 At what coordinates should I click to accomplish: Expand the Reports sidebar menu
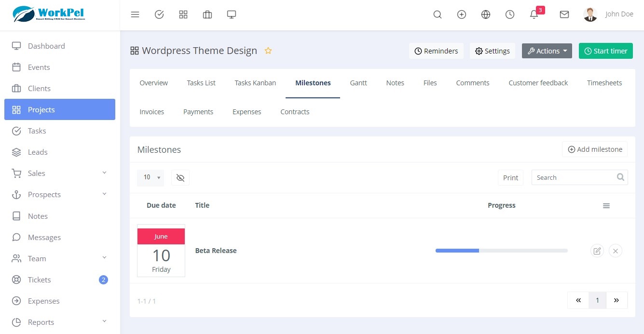(x=60, y=322)
